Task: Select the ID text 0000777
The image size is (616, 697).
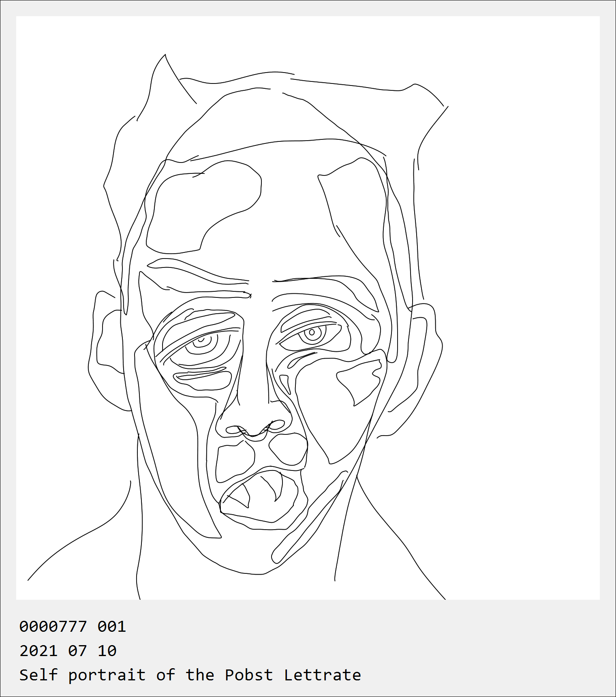Action: click(53, 626)
